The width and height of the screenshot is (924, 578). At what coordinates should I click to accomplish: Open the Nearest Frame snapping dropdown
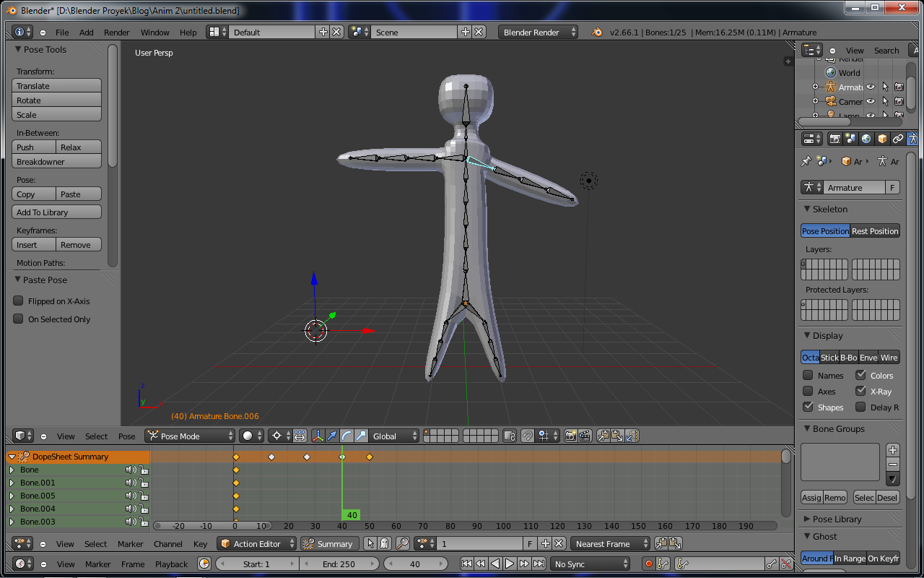pos(610,543)
